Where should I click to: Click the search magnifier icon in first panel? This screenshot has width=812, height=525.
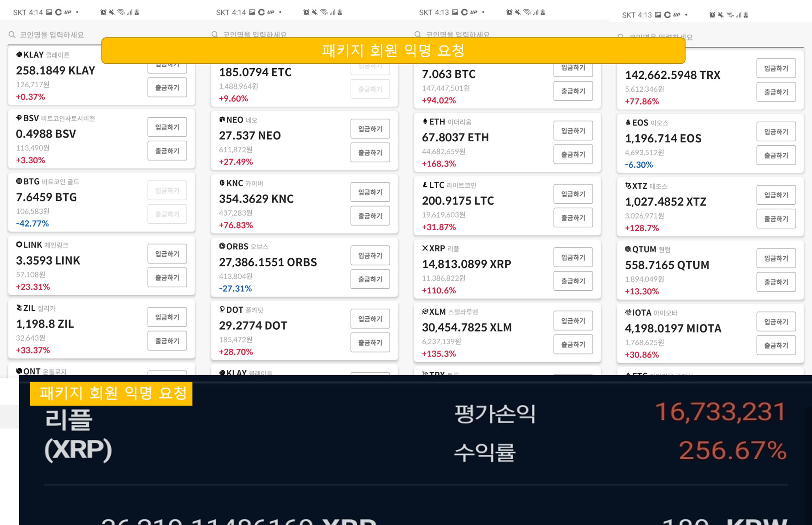(12, 35)
